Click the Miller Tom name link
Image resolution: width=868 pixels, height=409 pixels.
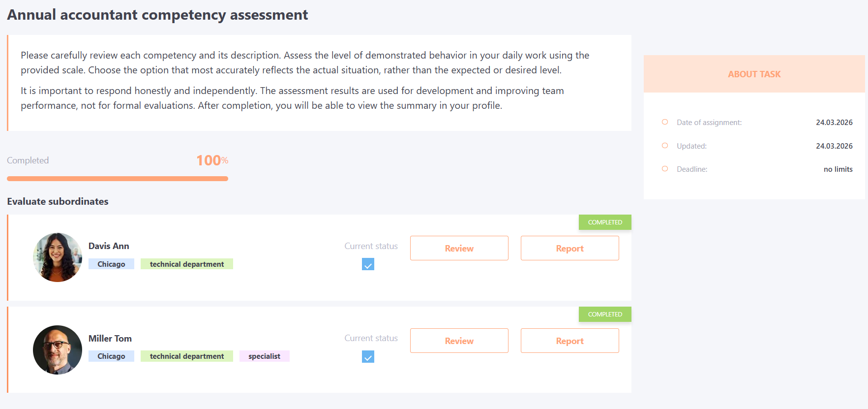coord(110,339)
